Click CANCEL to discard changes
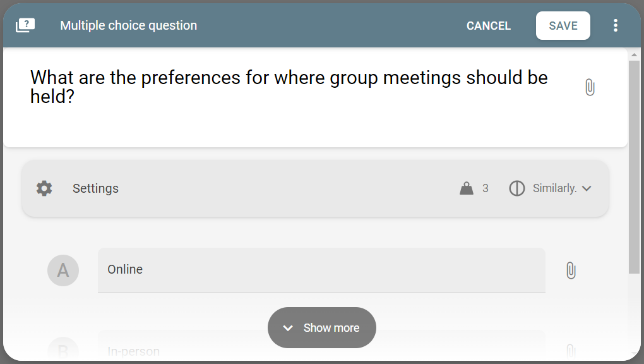Viewport: 644px width, 364px height. click(488, 25)
